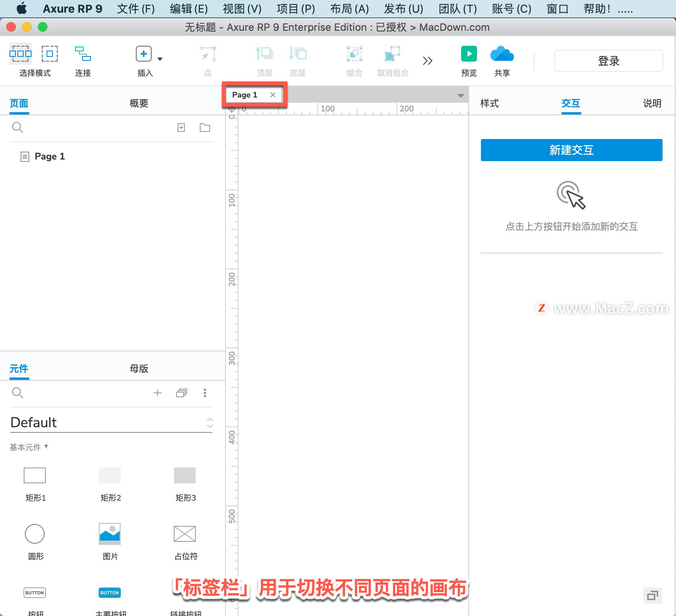The height and width of the screenshot is (616, 676).
Task: Select the intersected selection mode icon
Action: click(x=21, y=54)
